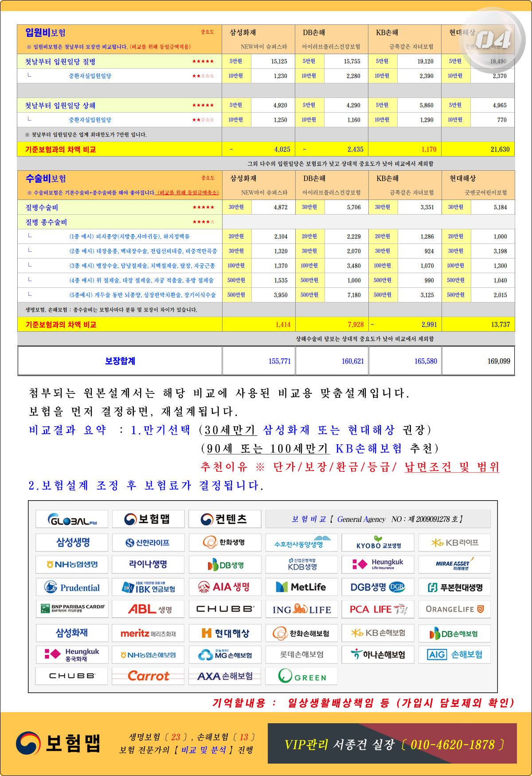Click the meritz 메리츠화재 logo

click(148, 633)
